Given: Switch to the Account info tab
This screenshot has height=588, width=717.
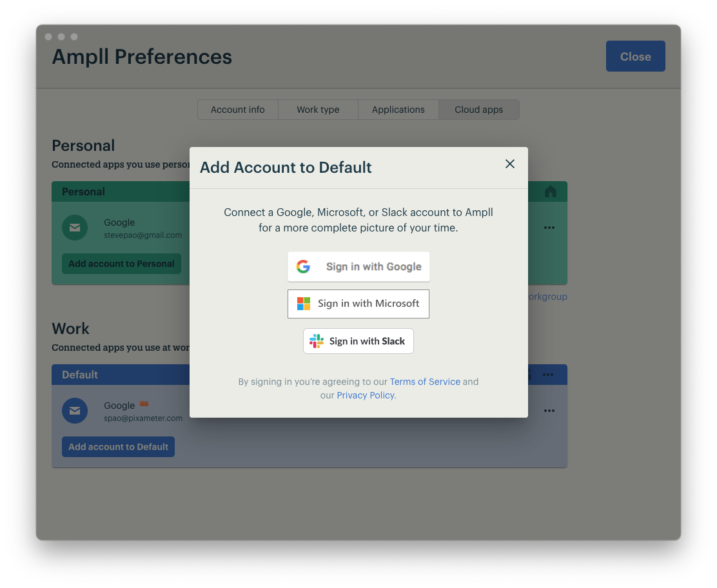Looking at the screenshot, I should [238, 110].
